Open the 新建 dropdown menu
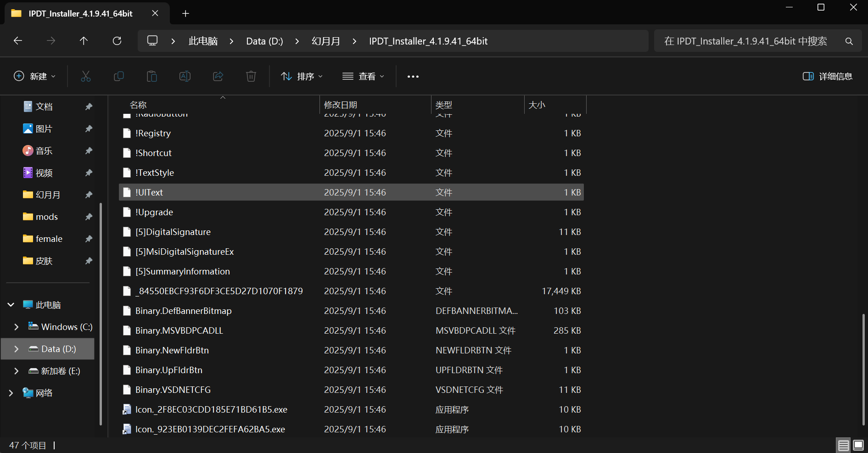 click(x=35, y=76)
